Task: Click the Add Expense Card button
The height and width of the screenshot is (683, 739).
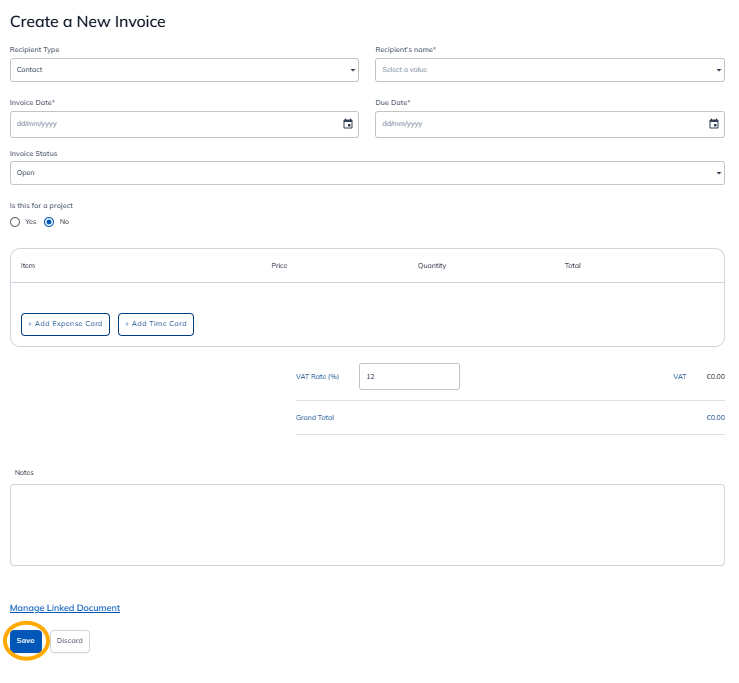Action: coord(65,324)
